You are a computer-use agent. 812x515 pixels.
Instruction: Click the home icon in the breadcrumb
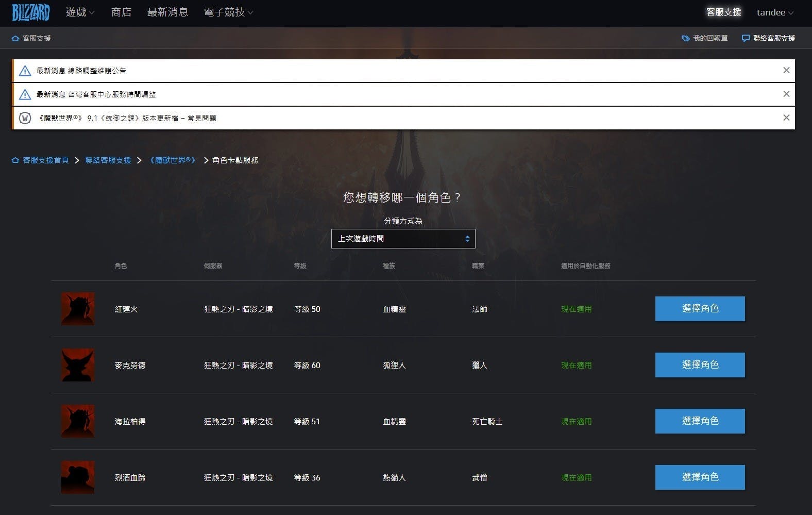click(x=15, y=160)
